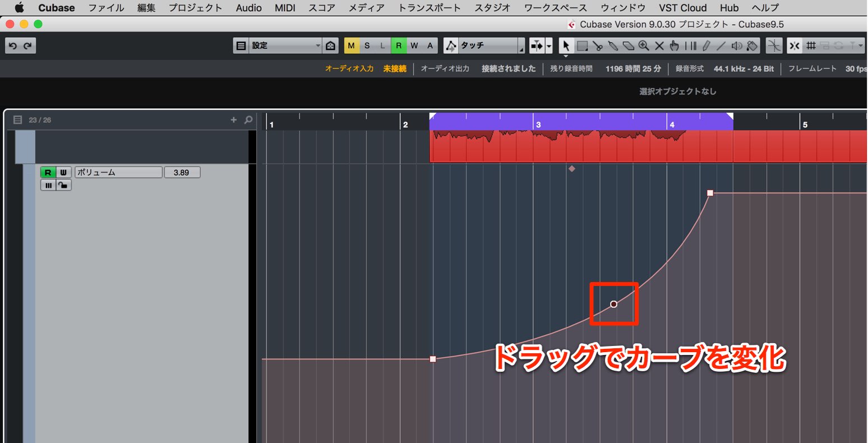Toggle automation suspend A button
Viewport: 868px width, 443px height.
coord(430,46)
